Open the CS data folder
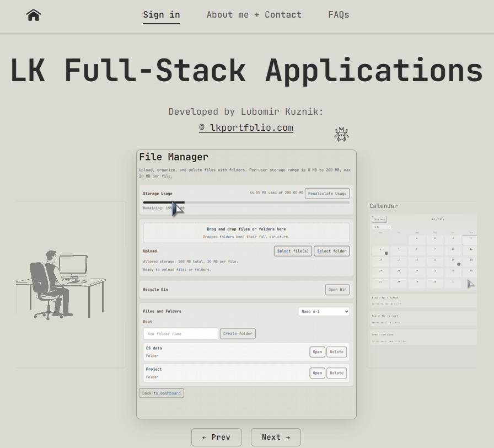 pos(317,352)
